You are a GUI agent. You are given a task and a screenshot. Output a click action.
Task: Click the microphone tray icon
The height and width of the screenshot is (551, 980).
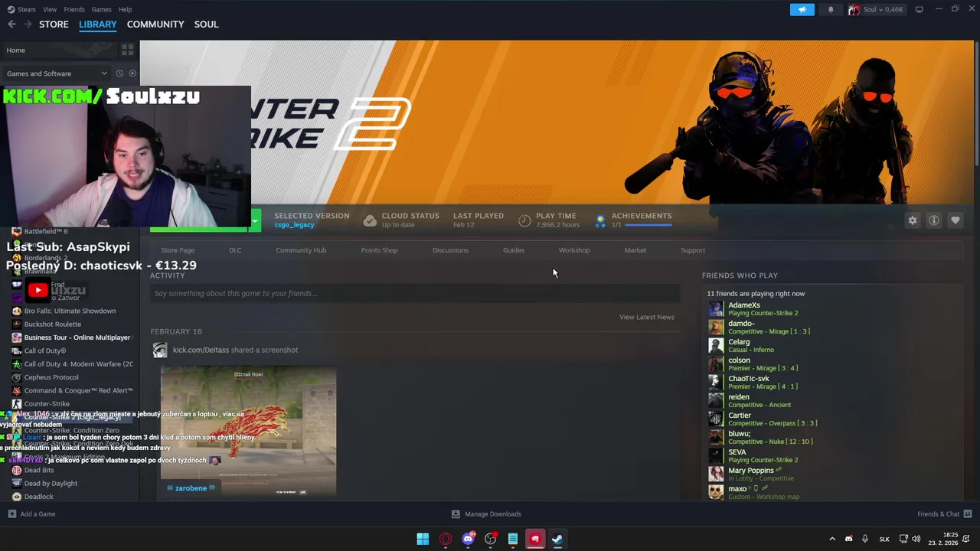[x=865, y=539]
